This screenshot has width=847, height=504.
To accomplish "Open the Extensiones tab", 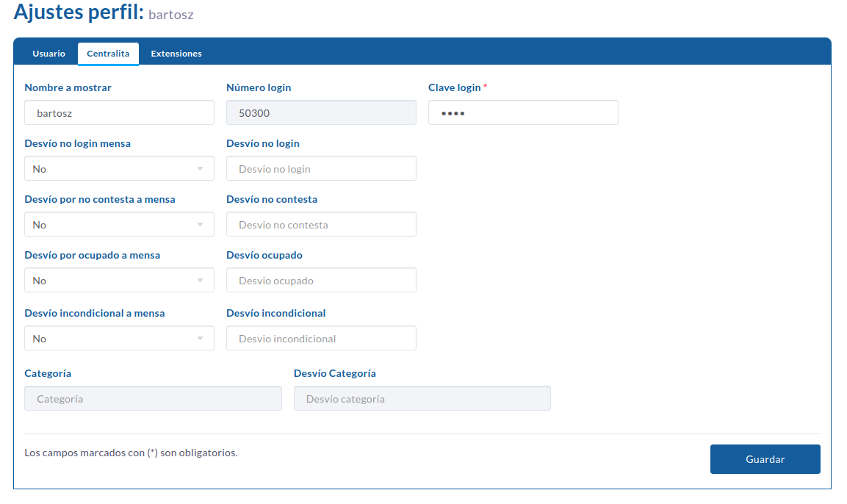I will [176, 54].
